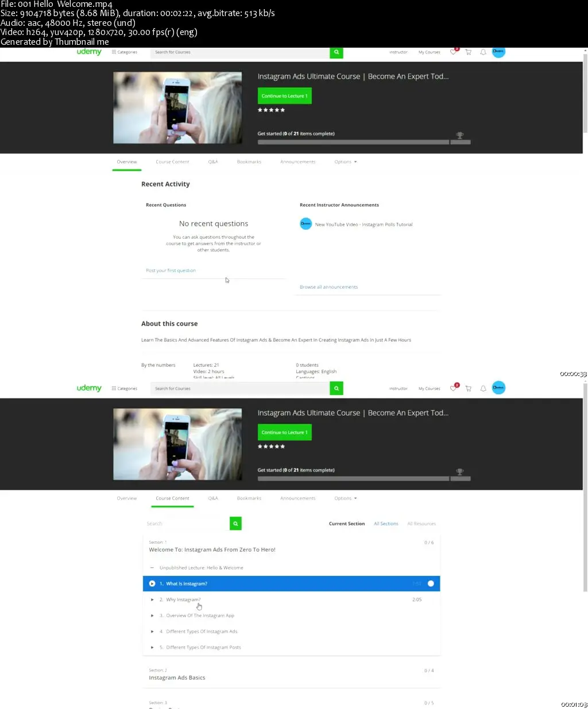Click star rating in Recent Activity frame
588x709 pixels.
tap(271, 110)
